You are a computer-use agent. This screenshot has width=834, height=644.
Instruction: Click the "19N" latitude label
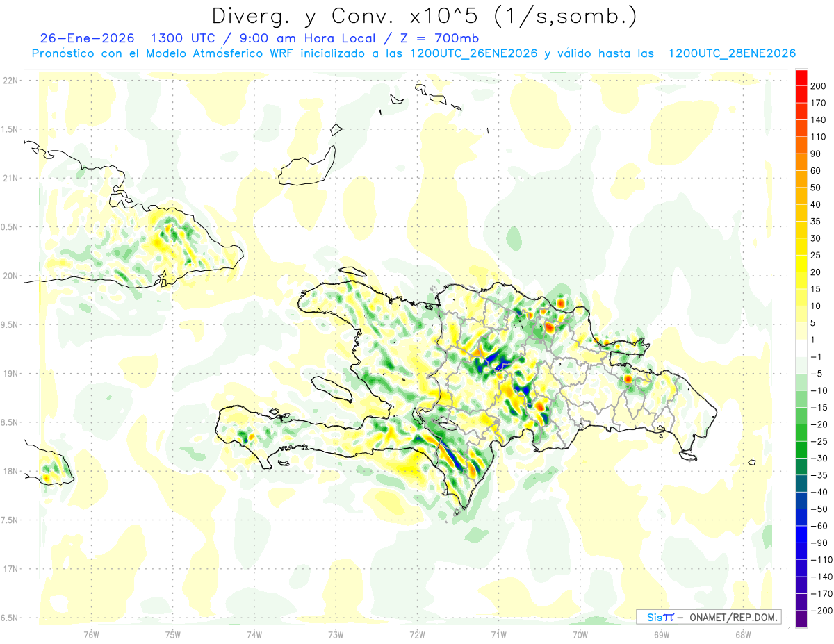10,374
